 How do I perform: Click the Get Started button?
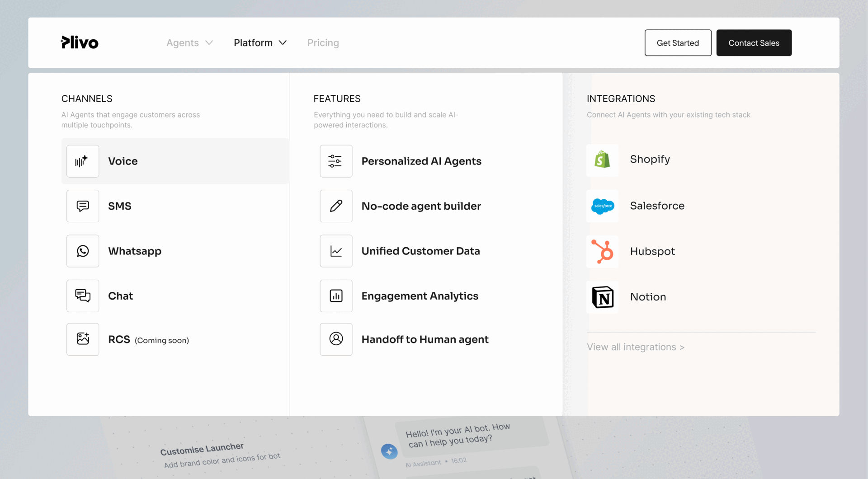(x=678, y=43)
